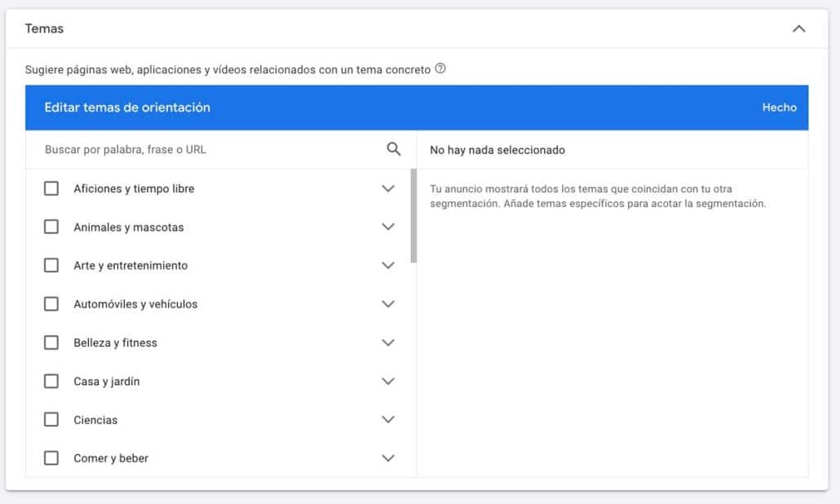Screen dimensions: 840x504
Task: Select the Automóviles y vehículos checkbox
Action: pyautogui.click(x=51, y=304)
